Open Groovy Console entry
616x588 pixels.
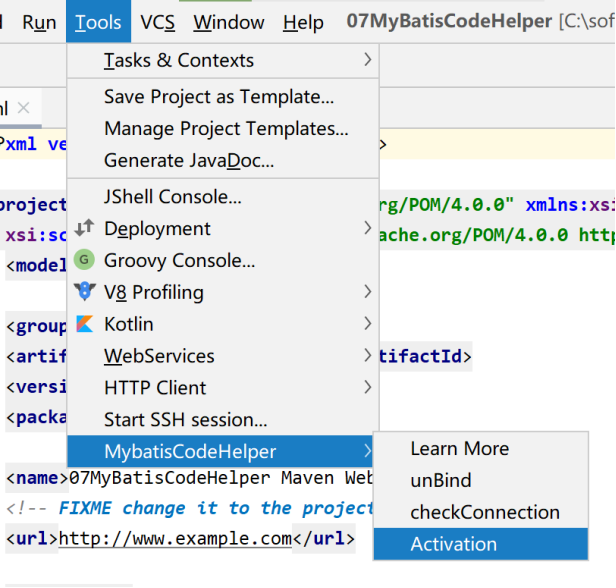point(223,260)
